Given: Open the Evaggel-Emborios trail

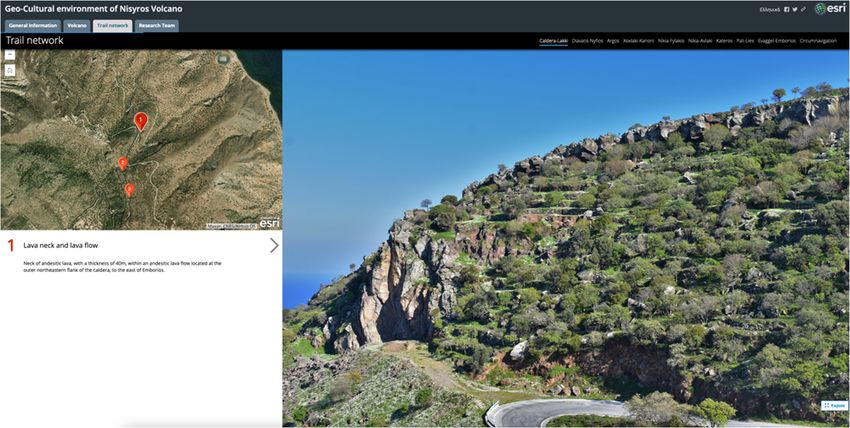Looking at the screenshot, I should [777, 41].
